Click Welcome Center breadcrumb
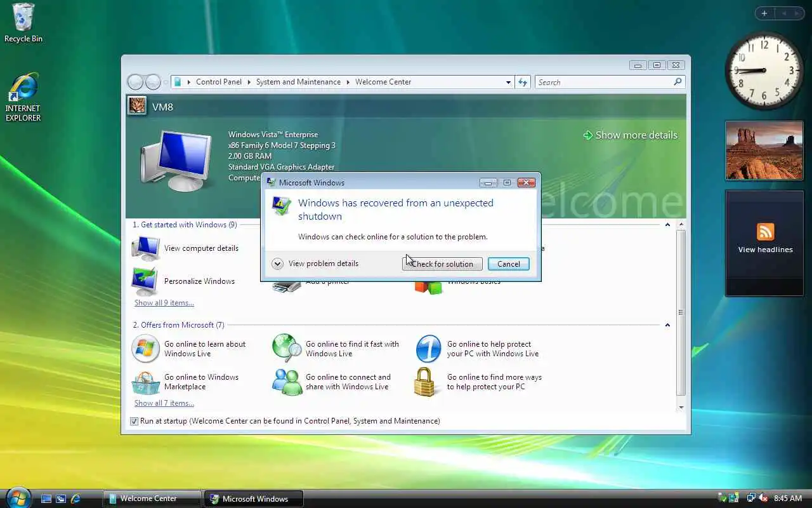This screenshot has width=812, height=508. pos(383,82)
